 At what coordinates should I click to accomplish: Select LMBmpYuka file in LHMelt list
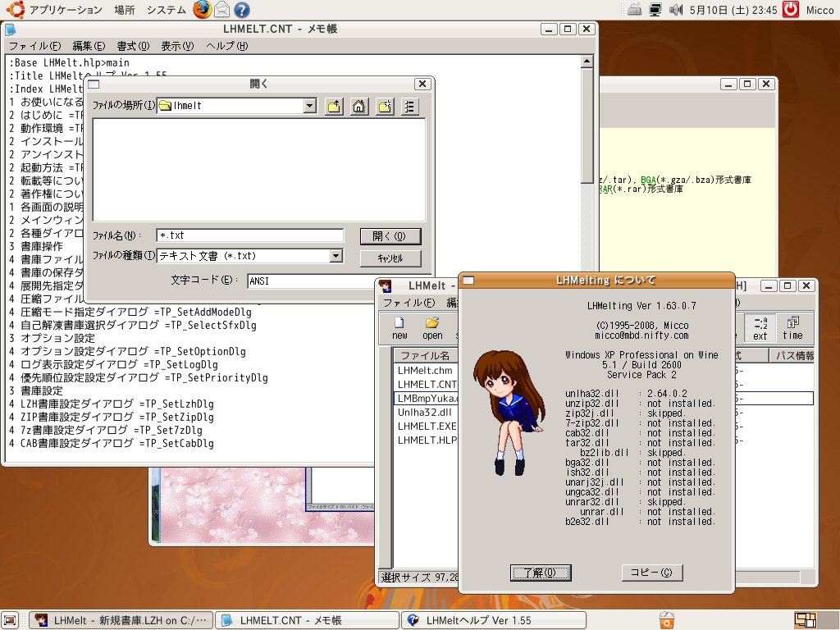pyautogui.click(x=427, y=398)
